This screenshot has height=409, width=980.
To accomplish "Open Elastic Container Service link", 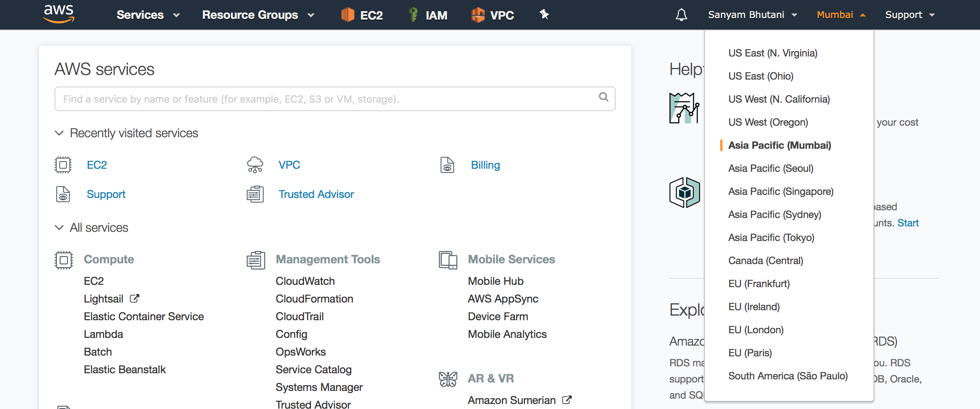I will pos(144,316).
